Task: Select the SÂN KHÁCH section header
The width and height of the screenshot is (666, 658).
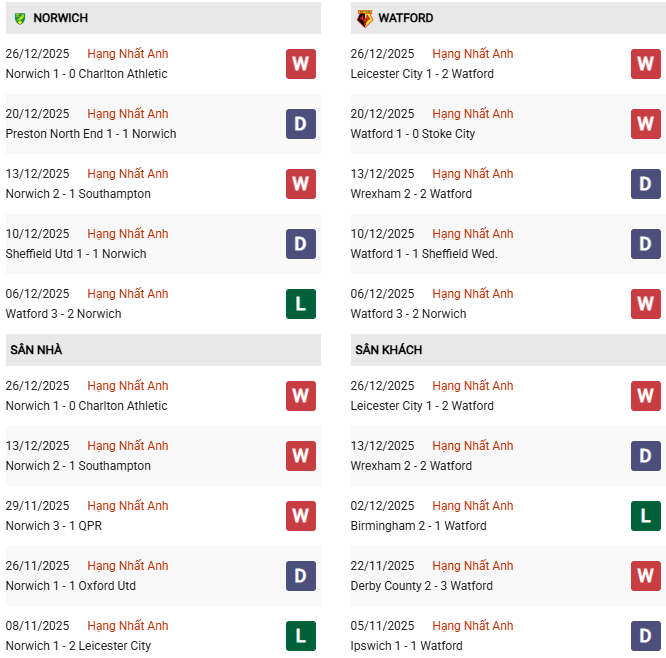Action: point(388,350)
